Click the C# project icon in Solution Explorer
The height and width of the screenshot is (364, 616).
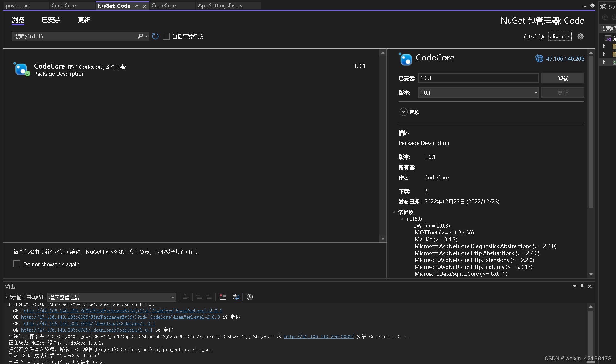614,62
